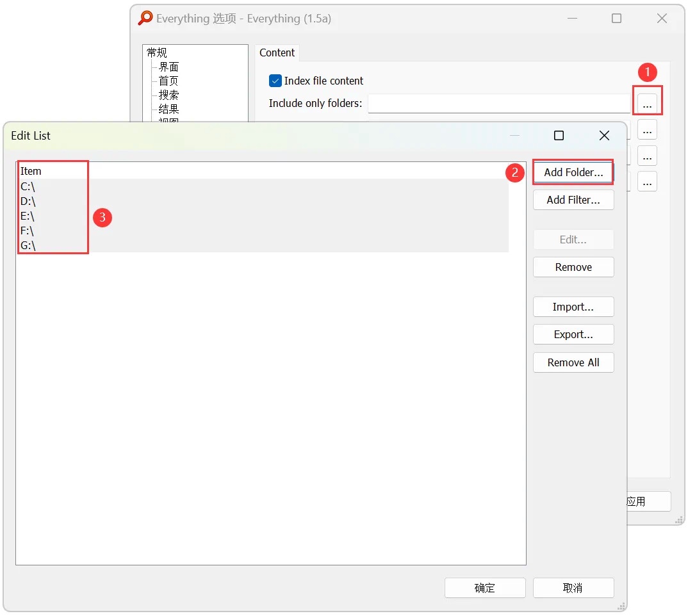
Task: Select the G:\ list item
Action: 263,245
